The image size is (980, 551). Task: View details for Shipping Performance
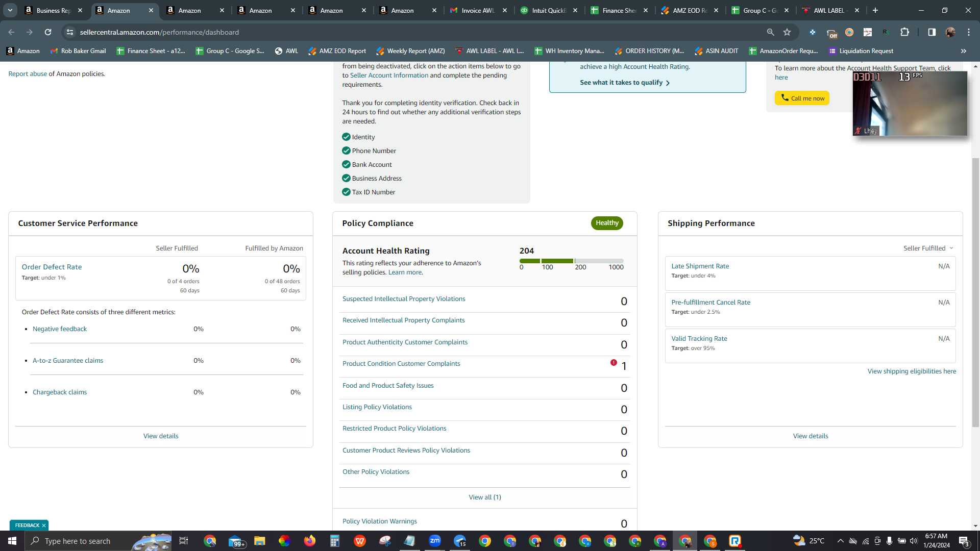coord(811,436)
